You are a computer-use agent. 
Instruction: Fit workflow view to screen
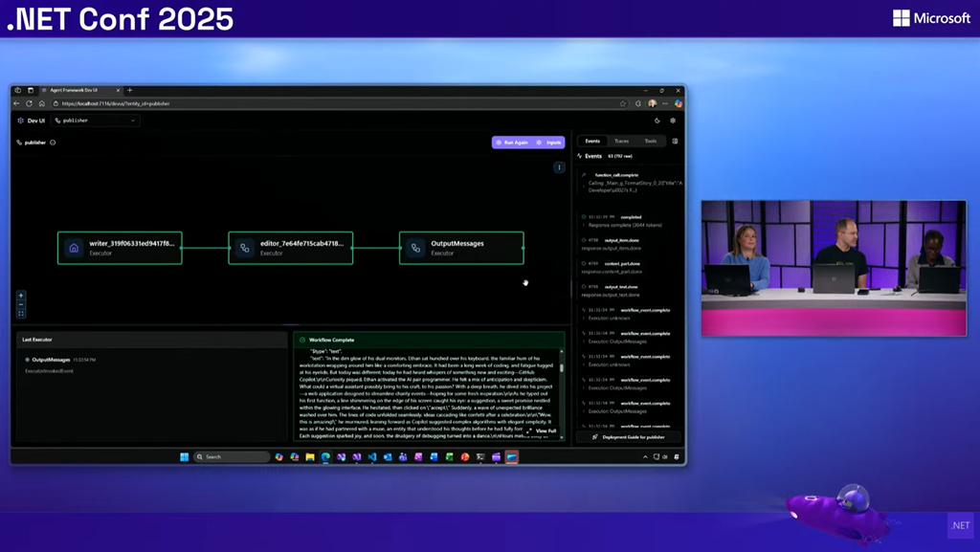pos(21,313)
